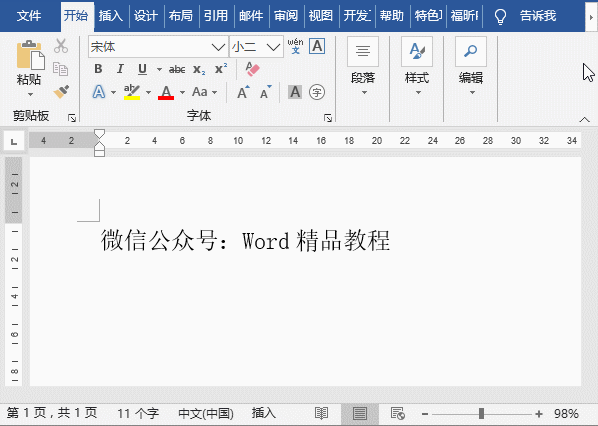Toggle superscript formatting

tap(221, 69)
